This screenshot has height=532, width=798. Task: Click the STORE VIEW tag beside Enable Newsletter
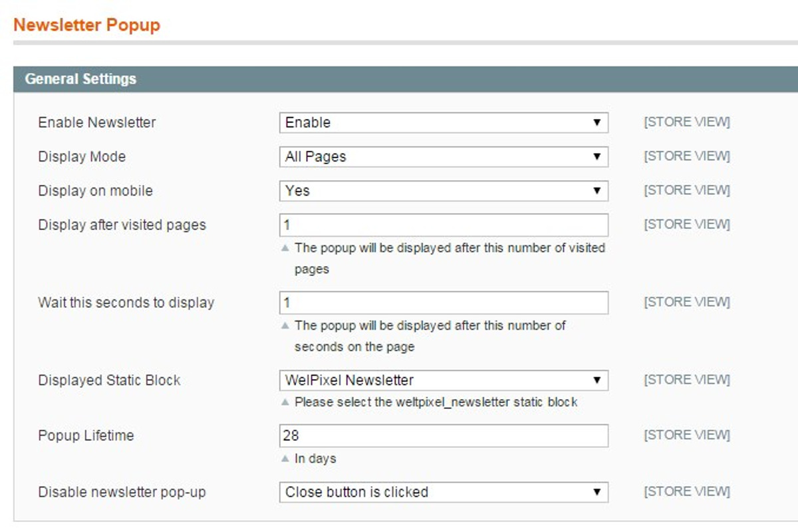687,122
